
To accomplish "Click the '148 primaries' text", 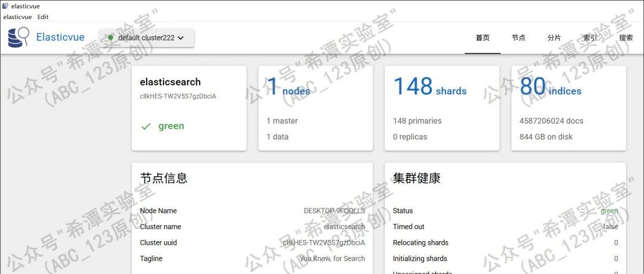I will [417, 121].
